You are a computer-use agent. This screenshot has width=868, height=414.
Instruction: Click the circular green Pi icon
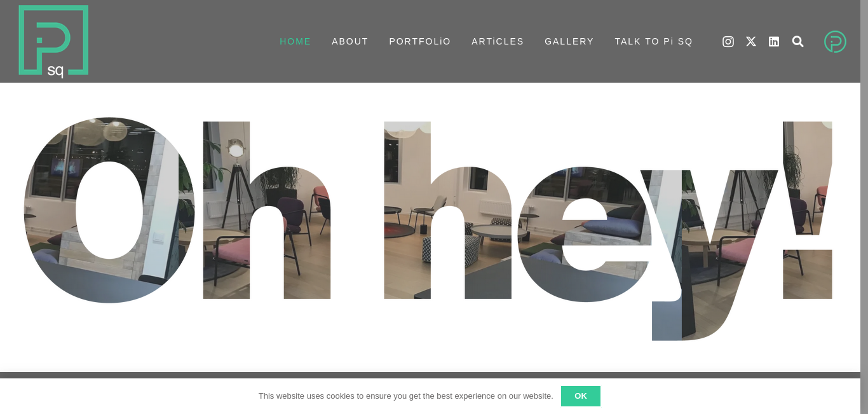pos(835,41)
